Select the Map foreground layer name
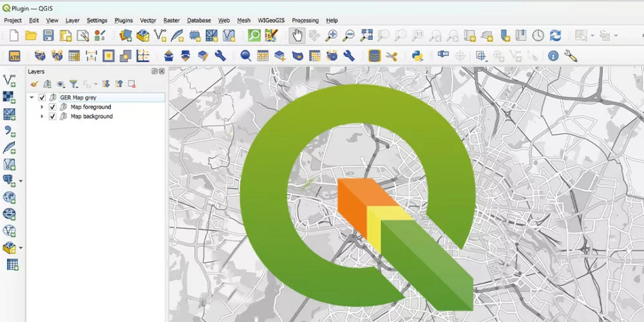Screen dimensions: 644x322 click(x=91, y=107)
